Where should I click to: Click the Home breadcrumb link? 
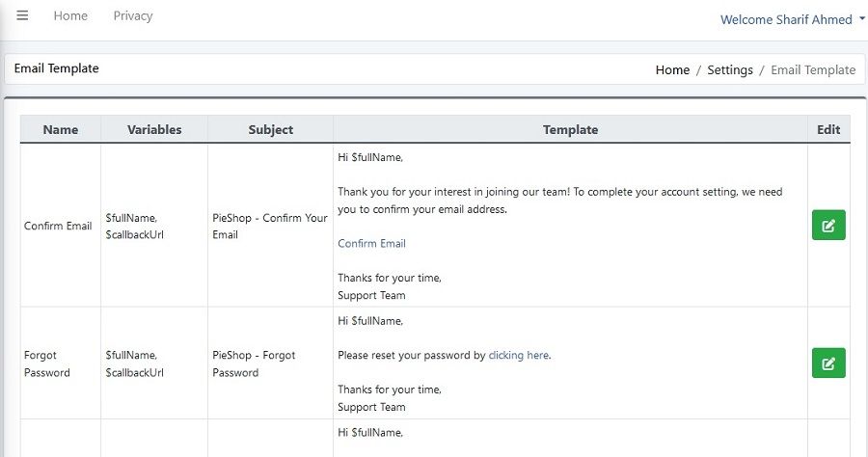point(672,69)
